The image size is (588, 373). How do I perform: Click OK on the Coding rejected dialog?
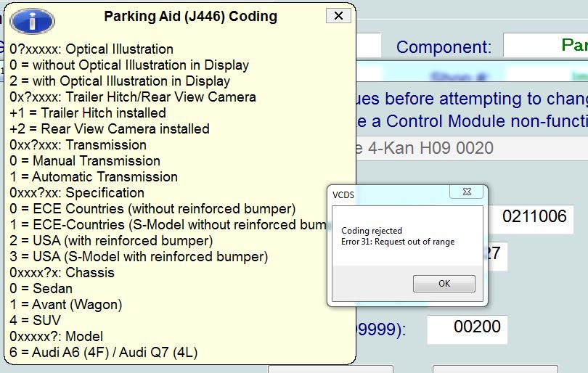click(444, 284)
